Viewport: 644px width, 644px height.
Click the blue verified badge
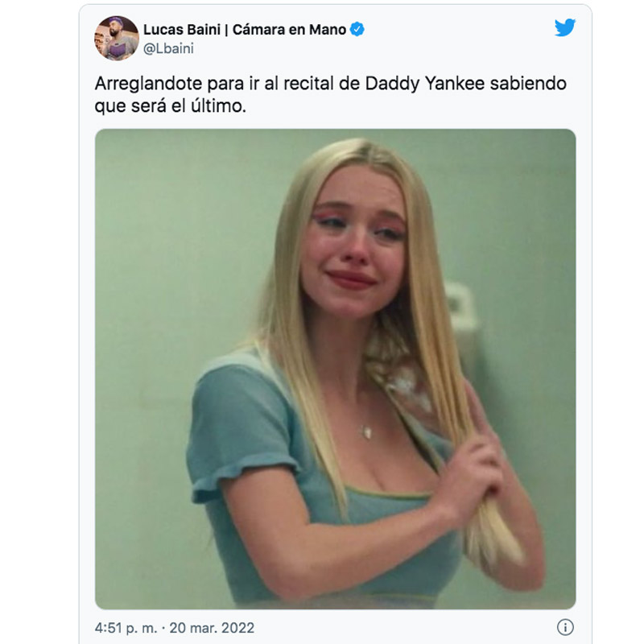[x=357, y=30]
